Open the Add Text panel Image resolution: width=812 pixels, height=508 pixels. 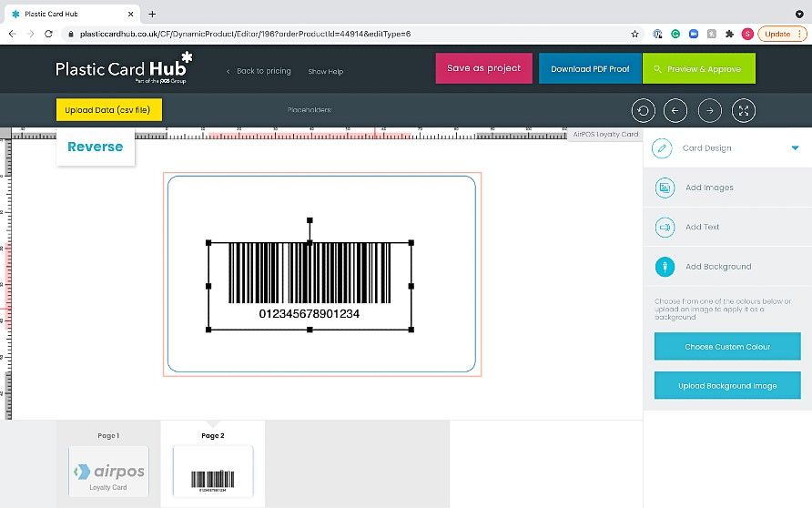tap(727, 227)
